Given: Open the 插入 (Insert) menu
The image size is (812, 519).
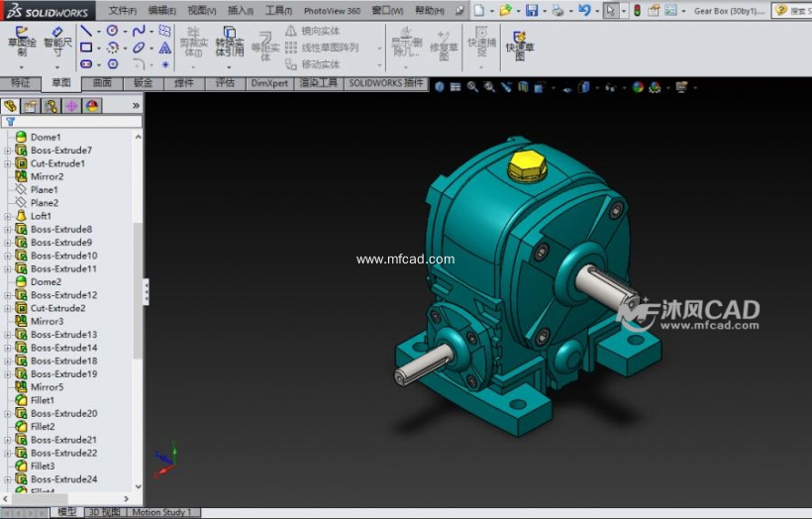Looking at the screenshot, I should coord(239,11).
